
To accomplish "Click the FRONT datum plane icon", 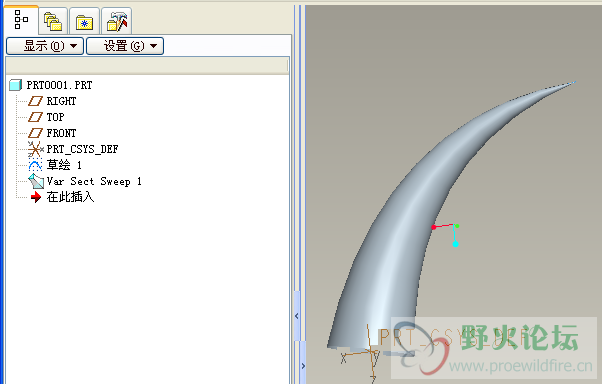I will tap(35, 133).
